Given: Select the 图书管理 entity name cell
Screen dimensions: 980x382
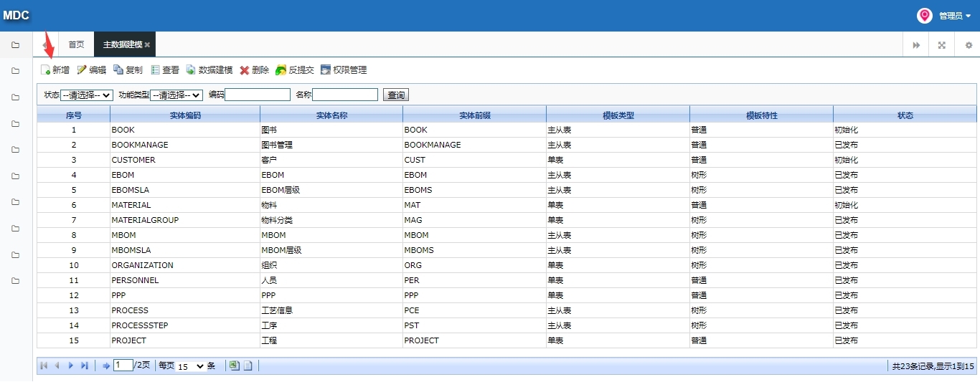Looking at the screenshot, I should pyautogui.click(x=331, y=145).
